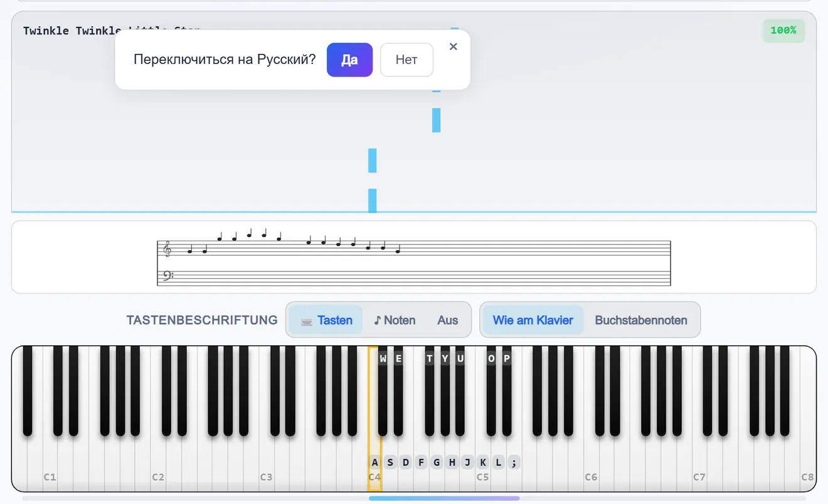Play the black key labeled E
Image resolution: width=828 pixels, height=504 pixels.
point(398,392)
